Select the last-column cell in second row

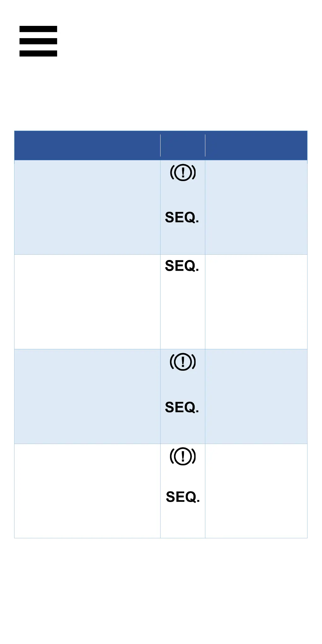point(256,302)
